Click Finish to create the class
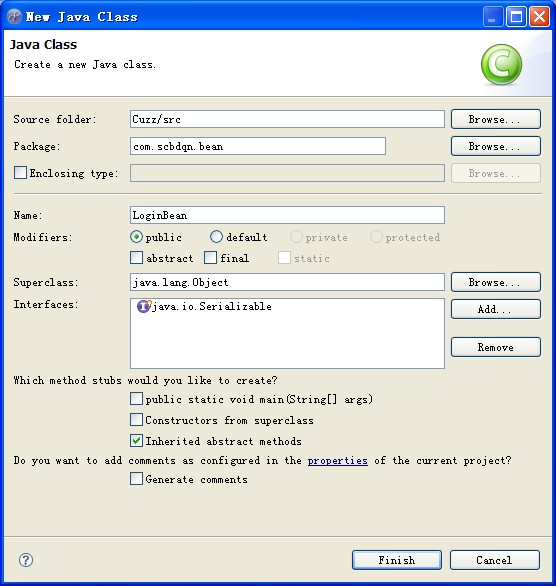The width and height of the screenshot is (556, 586). click(397, 560)
